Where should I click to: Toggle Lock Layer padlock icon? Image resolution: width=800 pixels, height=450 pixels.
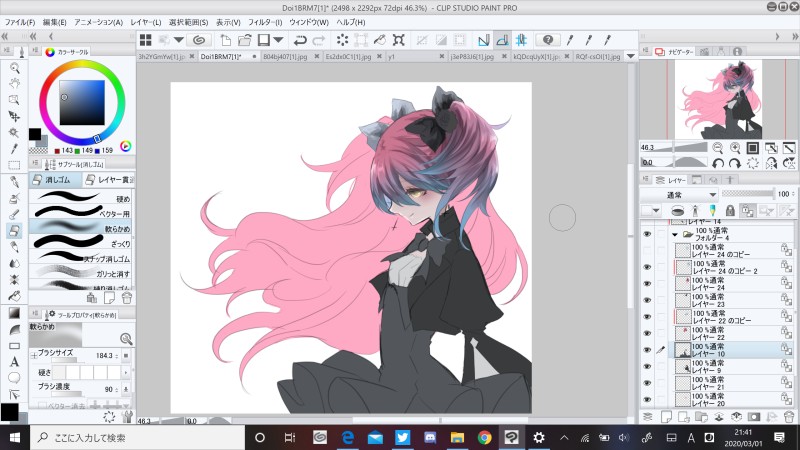(730, 210)
